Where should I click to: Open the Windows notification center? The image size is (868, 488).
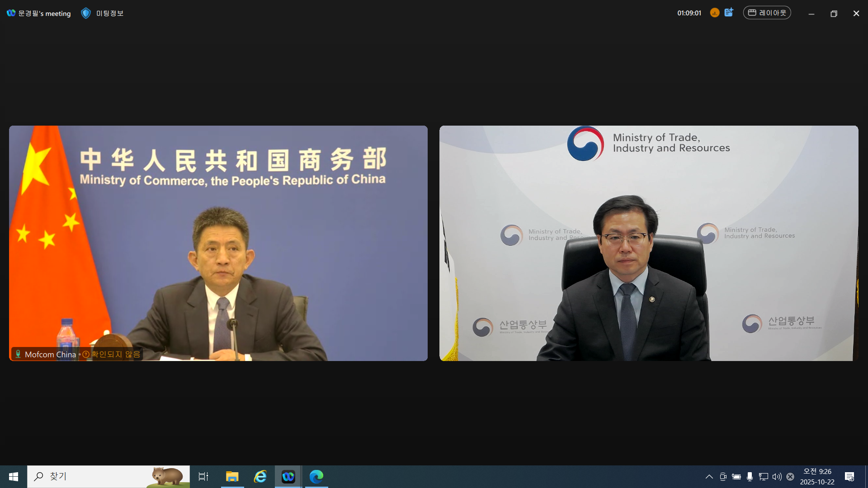coord(849,477)
